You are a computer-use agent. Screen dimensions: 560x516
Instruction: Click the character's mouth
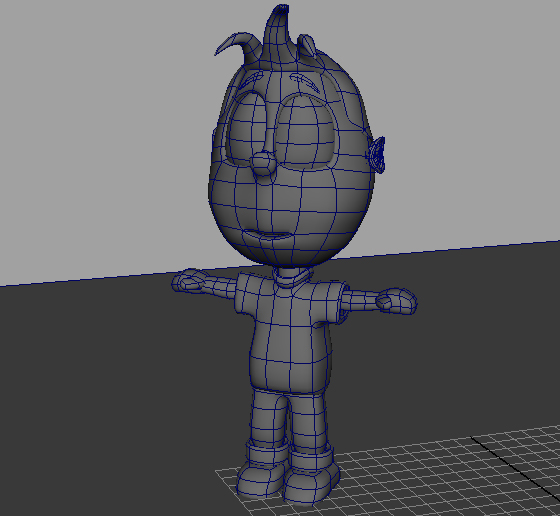[273, 235]
